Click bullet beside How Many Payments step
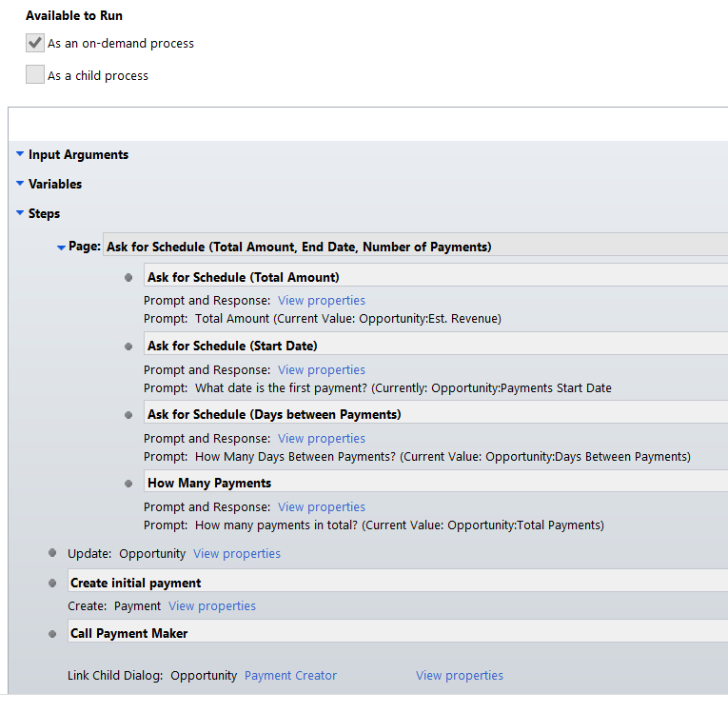728x713 pixels. pyautogui.click(x=128, y=484)
